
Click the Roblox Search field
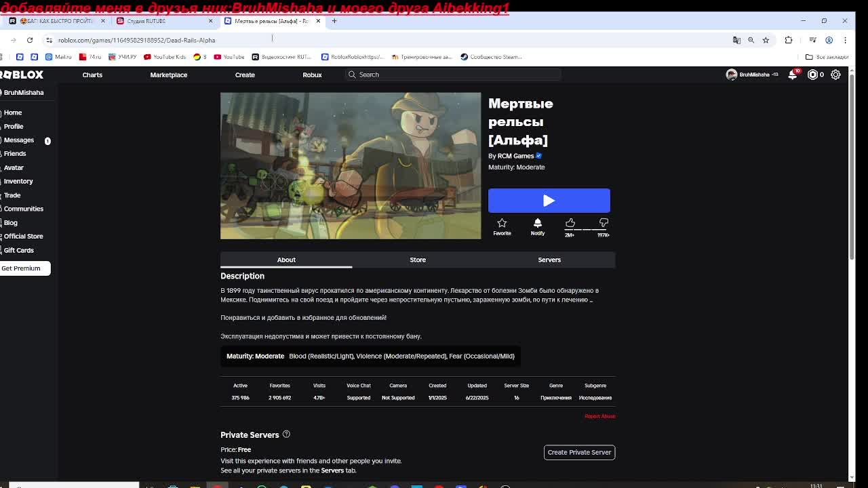(x=453, y=75)
